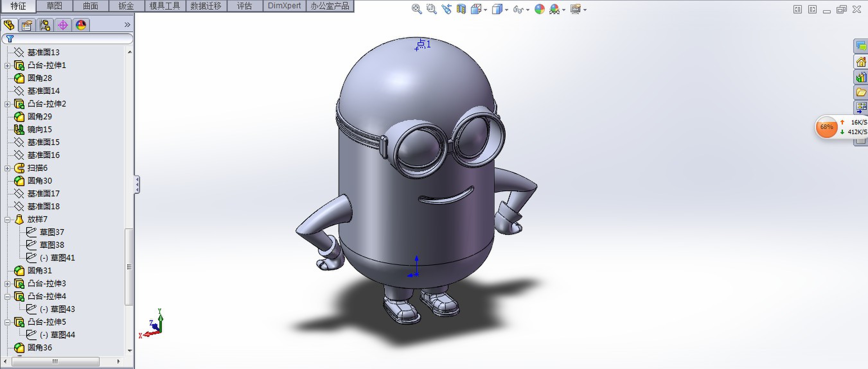Click the Zoom to Area icon
Viewport: 868px width, 369px height.
432,9
